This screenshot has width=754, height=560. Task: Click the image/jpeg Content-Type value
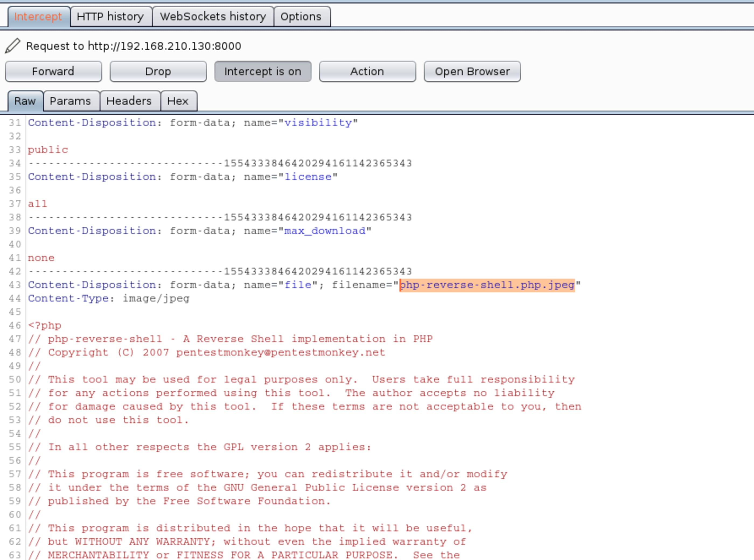pos(156,298)
